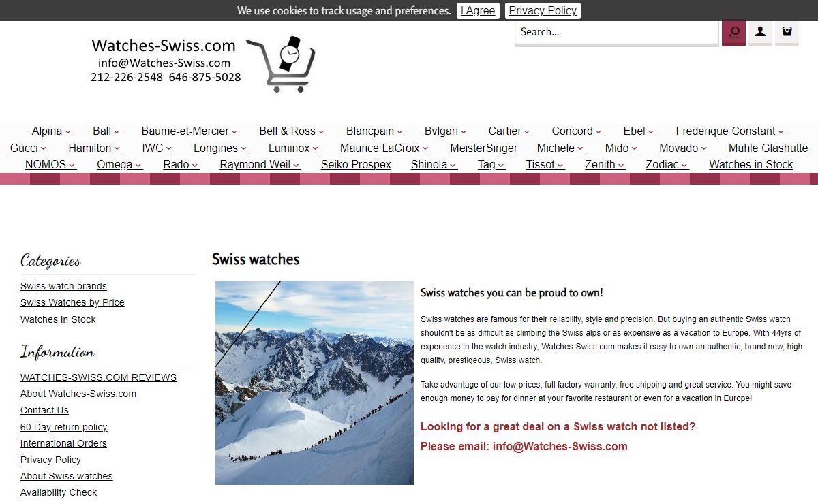The image size is (818, 504).
Task: Expand the Zenith brand menu
Action: tap(605, 164)
